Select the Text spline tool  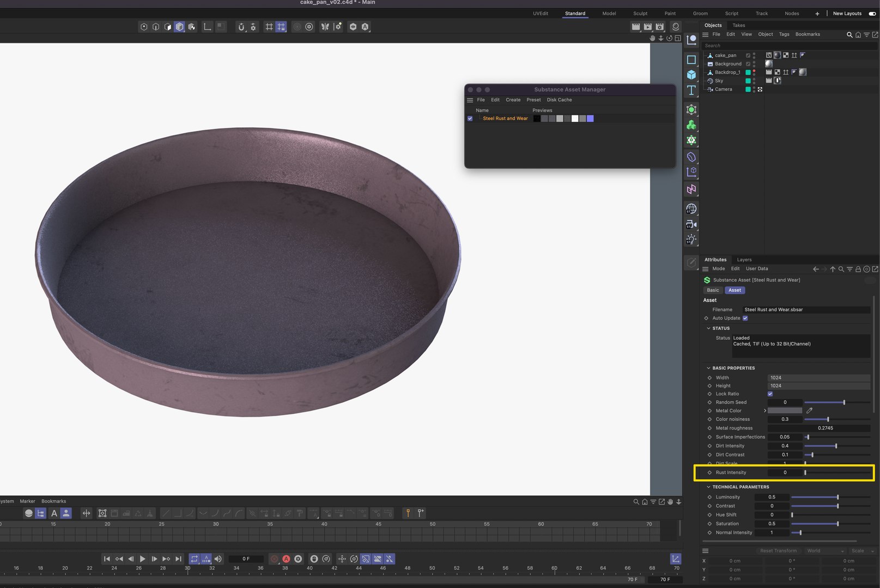[691, 90]
